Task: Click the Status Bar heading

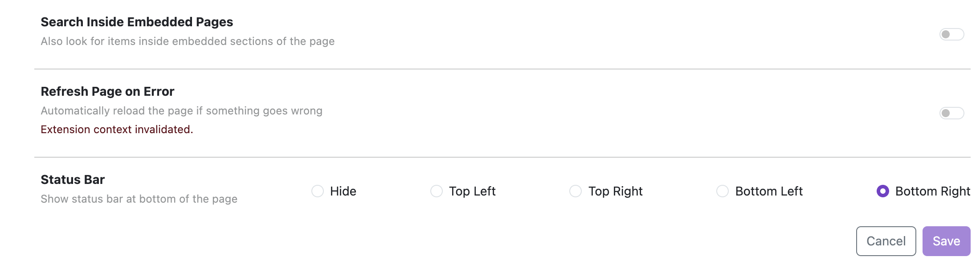Action: click(x=73, y=179)
